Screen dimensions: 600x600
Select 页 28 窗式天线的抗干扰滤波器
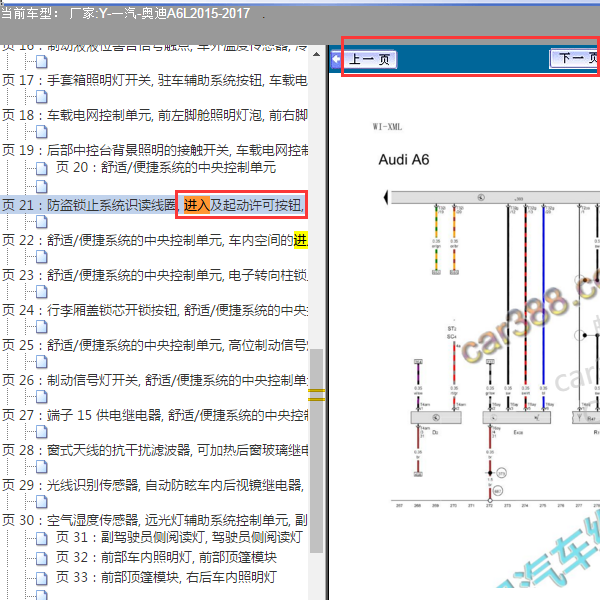coord(155,450)
